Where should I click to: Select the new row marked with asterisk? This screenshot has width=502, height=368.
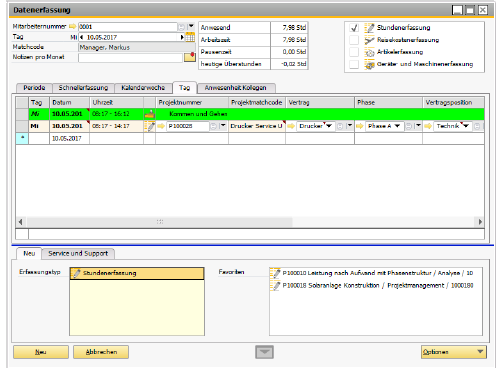click(x=22, y=138)
